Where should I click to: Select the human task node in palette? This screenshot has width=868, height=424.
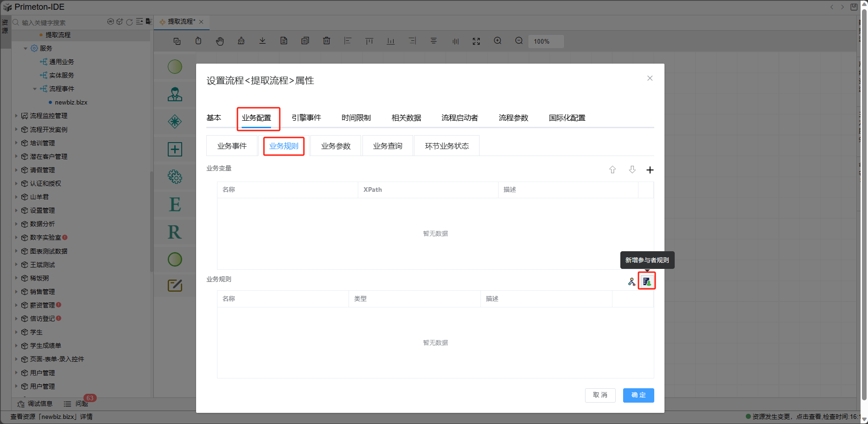point(175,94)
